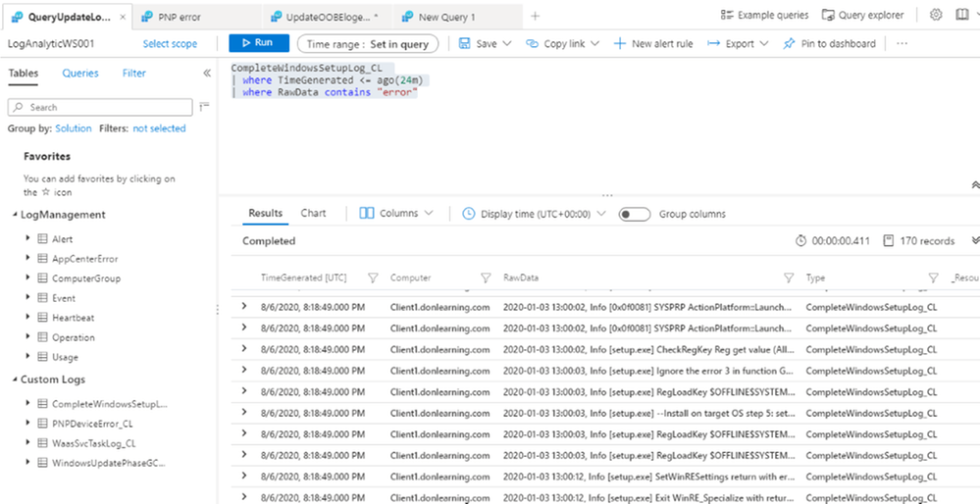Image resolution: width=980 pixels, height=504 pixels.
Task: Click Filters not selected link
Action: pos(159,128)
